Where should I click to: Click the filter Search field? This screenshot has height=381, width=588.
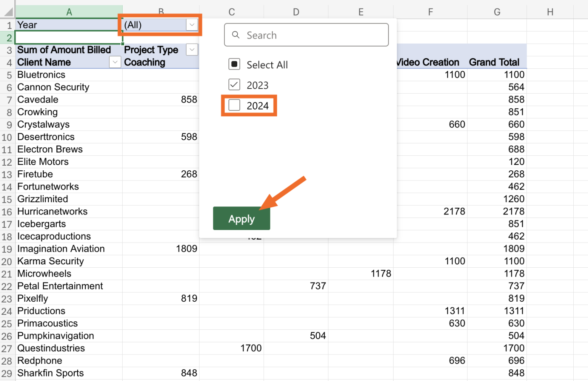click(x=306, y=35)
